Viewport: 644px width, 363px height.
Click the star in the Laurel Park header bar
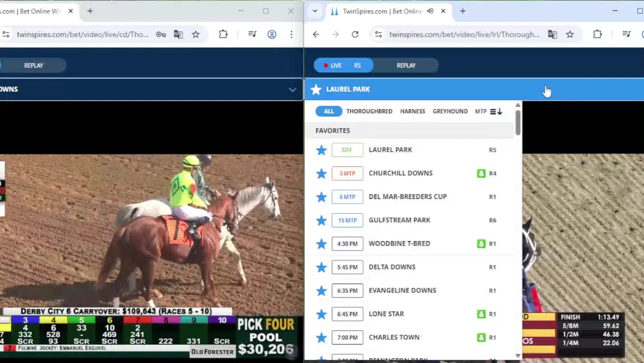316,89
